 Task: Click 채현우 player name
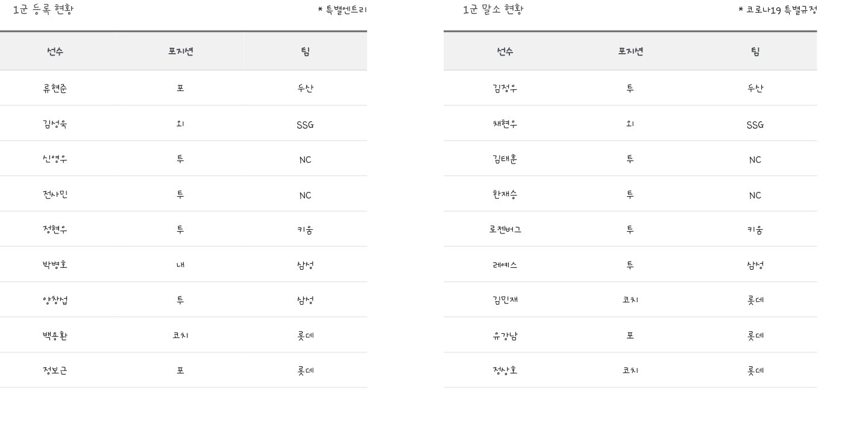coord(505,124)
